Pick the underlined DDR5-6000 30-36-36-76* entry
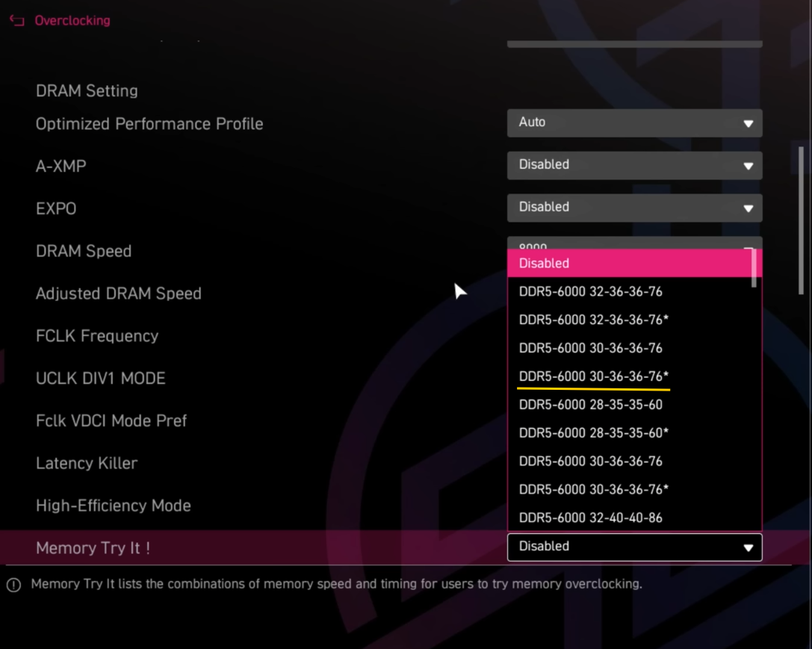812x649 pixels. tap(593, 376)
